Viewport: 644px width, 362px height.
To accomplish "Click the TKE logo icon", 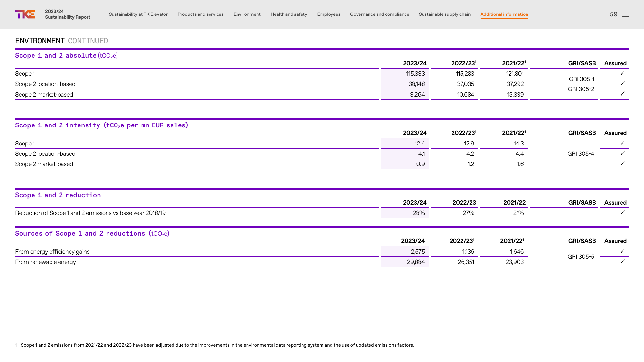I will coord(25,14).
